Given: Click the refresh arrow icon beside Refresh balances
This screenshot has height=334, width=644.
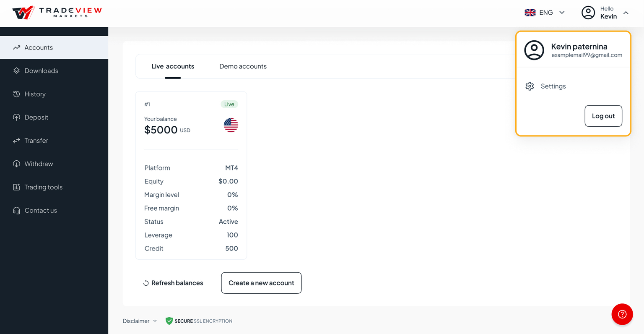Looking at the screenshot, I should [x=146, y=283].
